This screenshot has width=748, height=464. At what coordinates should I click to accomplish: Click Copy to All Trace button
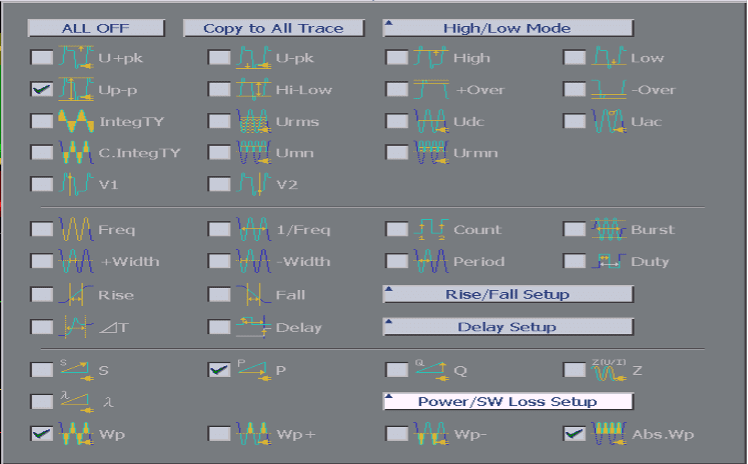pyautogui.click(x=273, y=28)
